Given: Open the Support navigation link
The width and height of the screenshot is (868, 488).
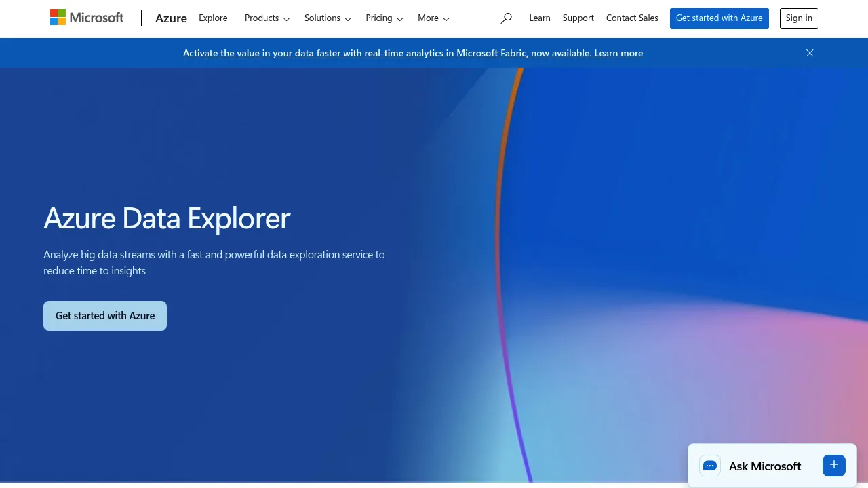Looking at the screenshot, I should coord(578,18).
